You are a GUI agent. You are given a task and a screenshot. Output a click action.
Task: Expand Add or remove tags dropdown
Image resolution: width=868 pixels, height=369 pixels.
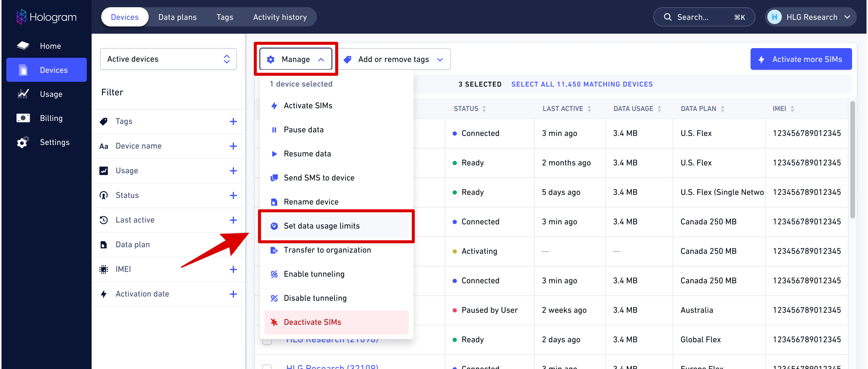(x=393, y=59)
